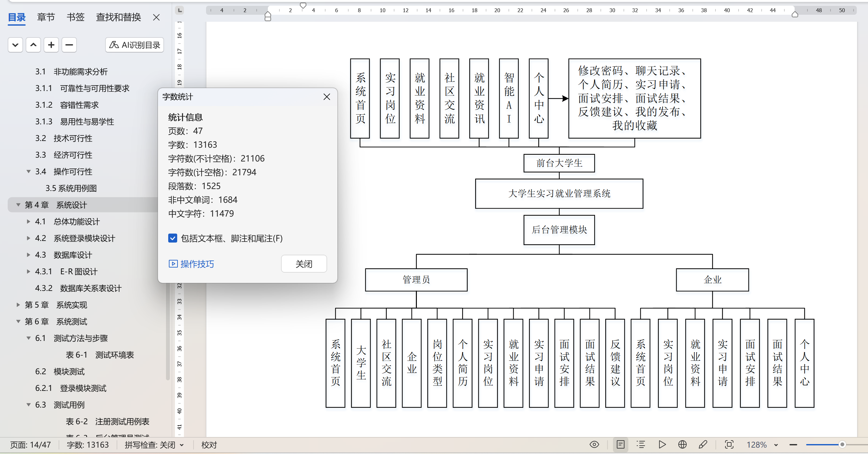Switch to page layout view icon

click(620, 445)
